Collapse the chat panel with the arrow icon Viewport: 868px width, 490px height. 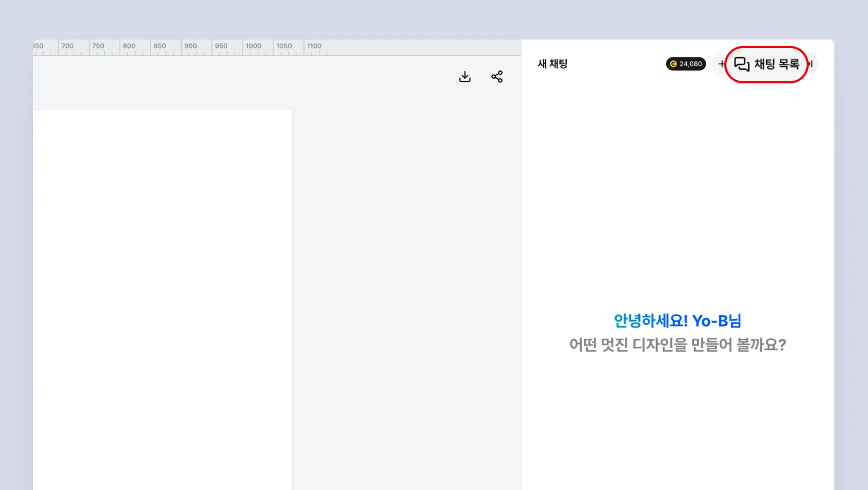pyautogui.click(x=810, y=64)
